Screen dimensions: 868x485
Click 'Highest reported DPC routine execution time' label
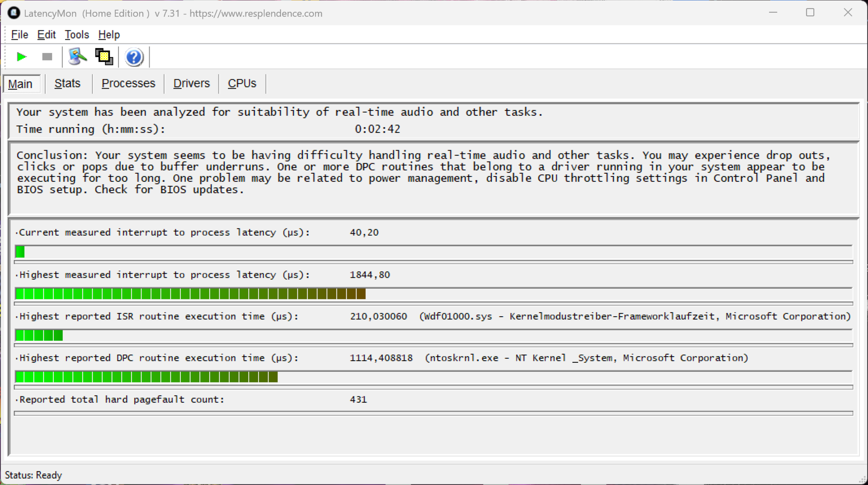click(x=158, y=358)
